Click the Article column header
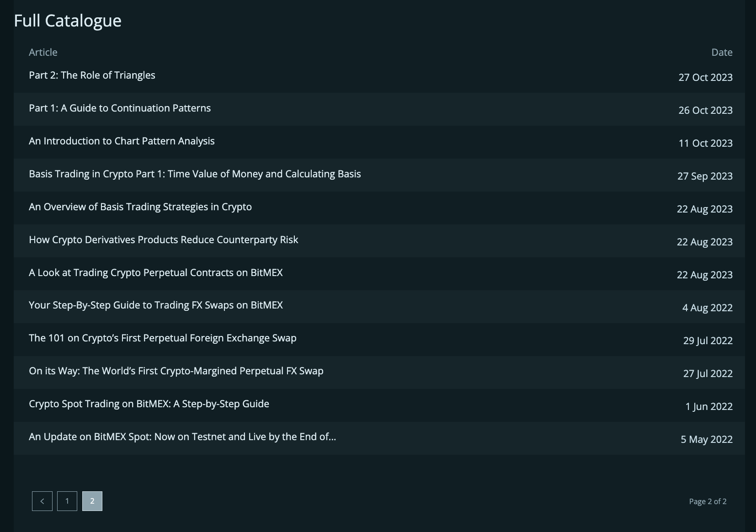Viewport: 756px width, 532px height. coord(43,52)
